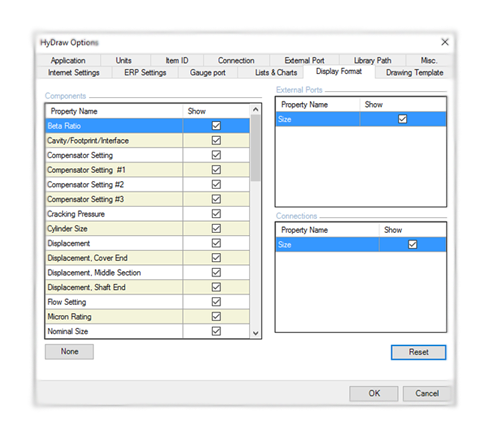Image resolution: width=490 pixels, height=438 pixels.
Task: Uncheck Connections Size Show checkbox
Action: pyautogui.click(x=412, y=244)
